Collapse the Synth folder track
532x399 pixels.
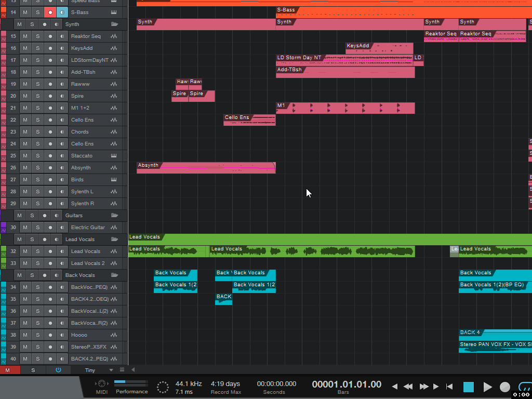click(x=114, y=24)
